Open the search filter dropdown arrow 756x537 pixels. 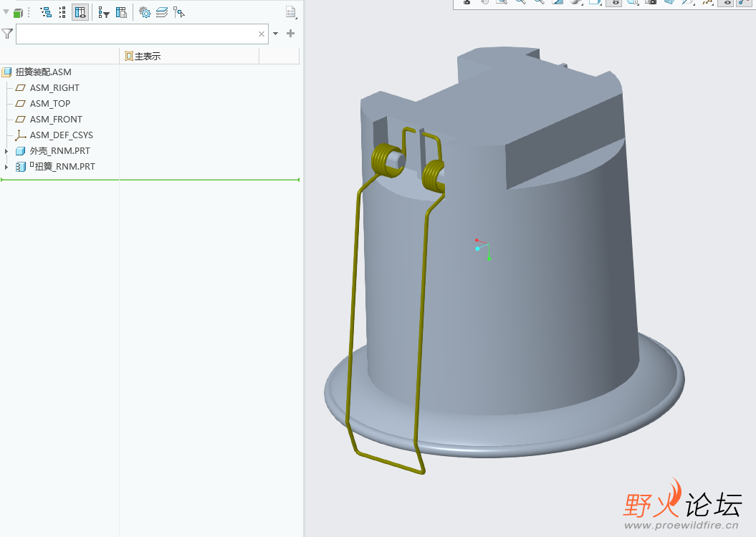coord(275,34)
